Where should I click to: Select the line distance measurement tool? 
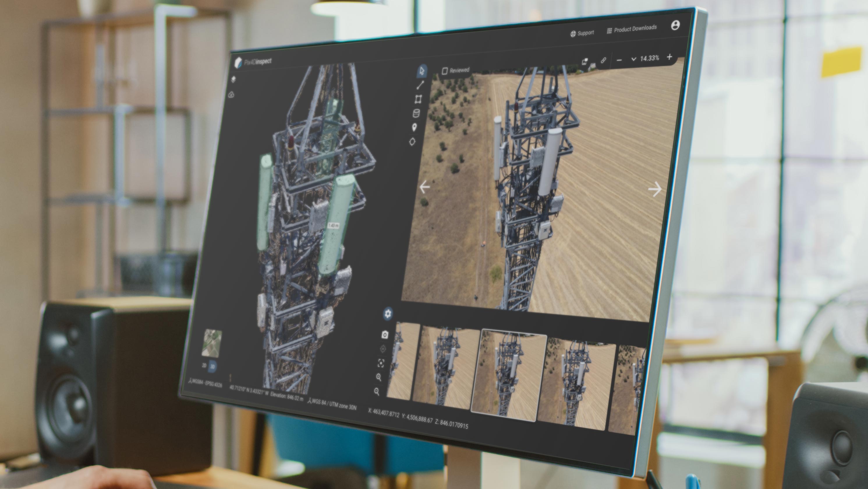pyautogui.click(x=420, y=85)
